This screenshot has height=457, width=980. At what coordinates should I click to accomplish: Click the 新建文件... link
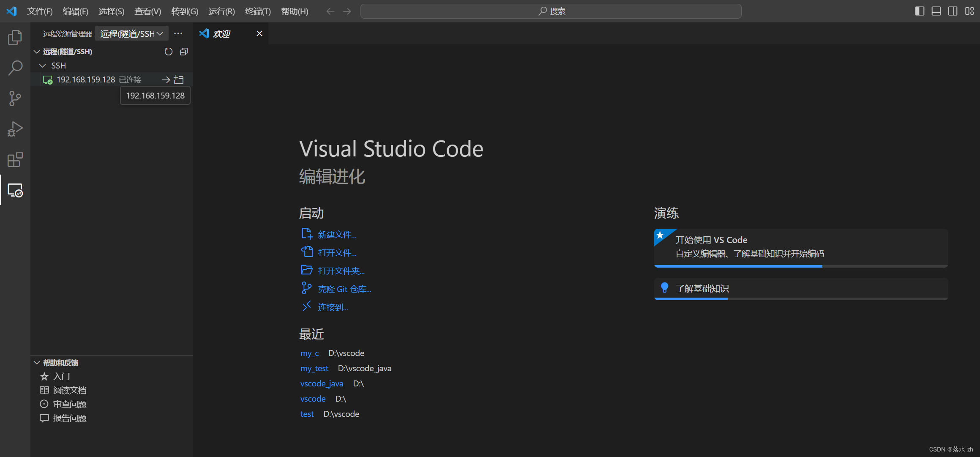pos(337,234)
